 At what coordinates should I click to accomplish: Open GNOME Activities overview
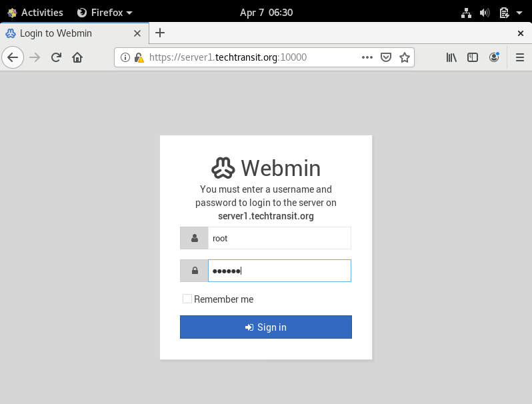35,13
